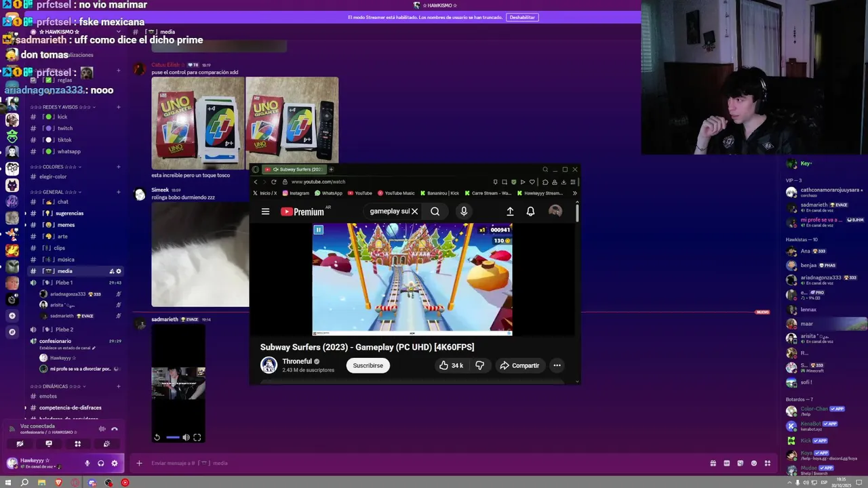
Task: Open the clips channel
Action: point(60,248)
